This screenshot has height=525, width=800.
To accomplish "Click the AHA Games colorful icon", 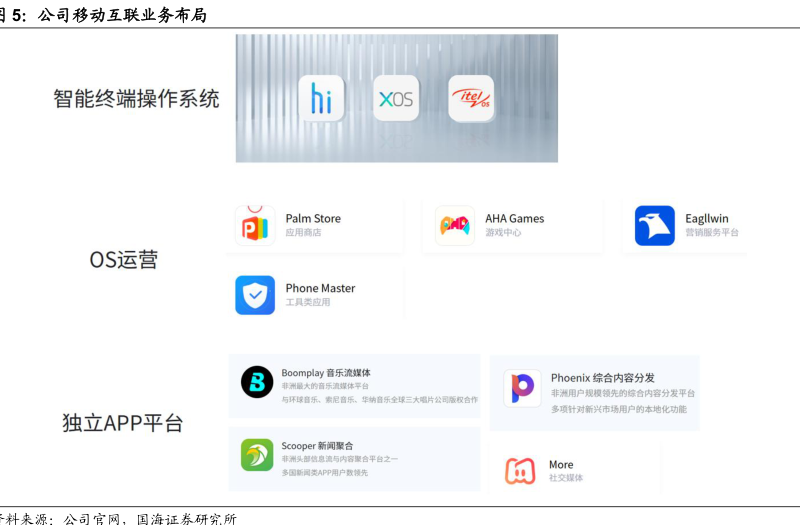I will pyautogui.click(x=455, y=226).
